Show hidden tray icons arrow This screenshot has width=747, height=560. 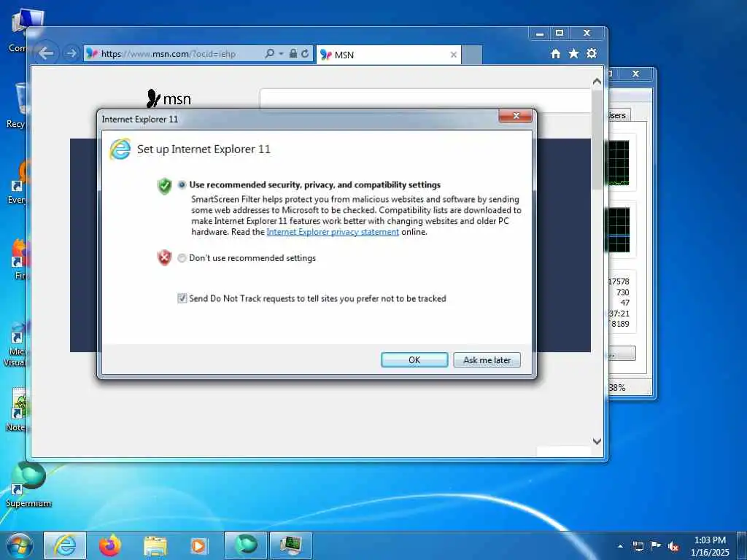point(620,546)
